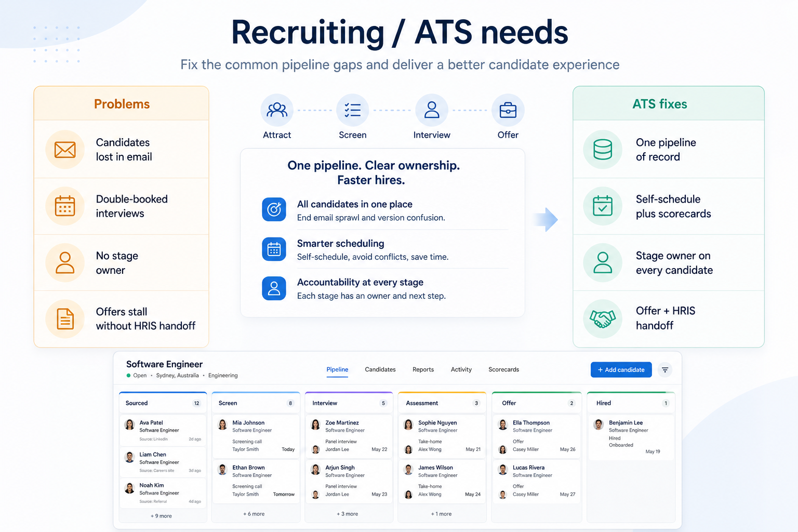This screenshot has width=798, height=532.
Task: Expand + 9 more in Sourced column
Action: tap(161, 516)
